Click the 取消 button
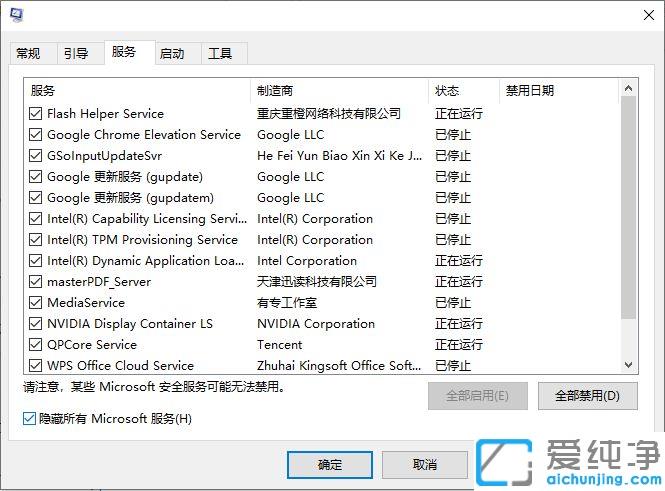665x491 pixels. point(424,465)
